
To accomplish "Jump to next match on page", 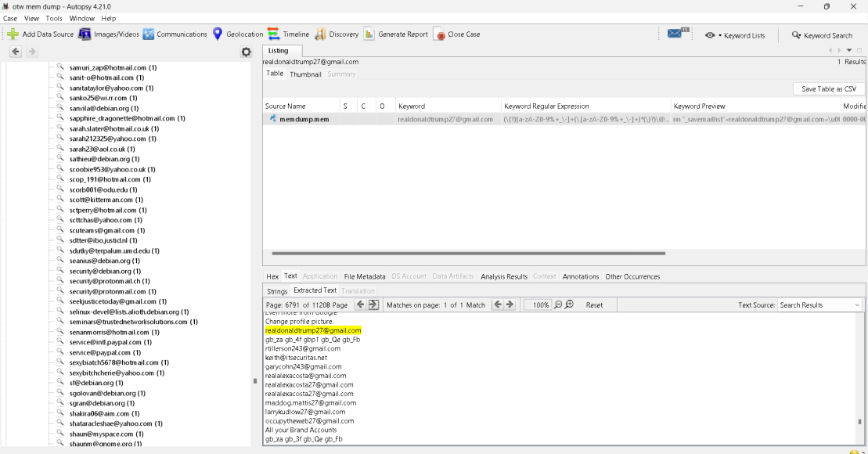I will pyautogui.click(x=510, y=304).
